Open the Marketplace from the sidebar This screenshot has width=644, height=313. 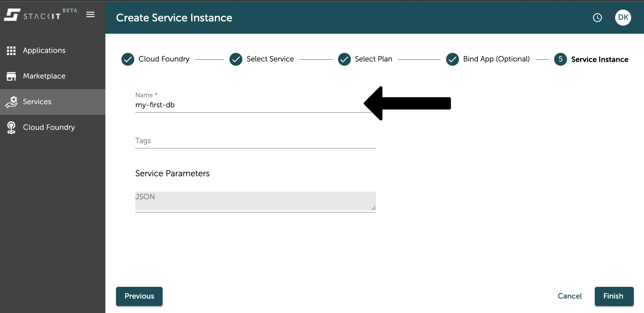tap(44, 76)
